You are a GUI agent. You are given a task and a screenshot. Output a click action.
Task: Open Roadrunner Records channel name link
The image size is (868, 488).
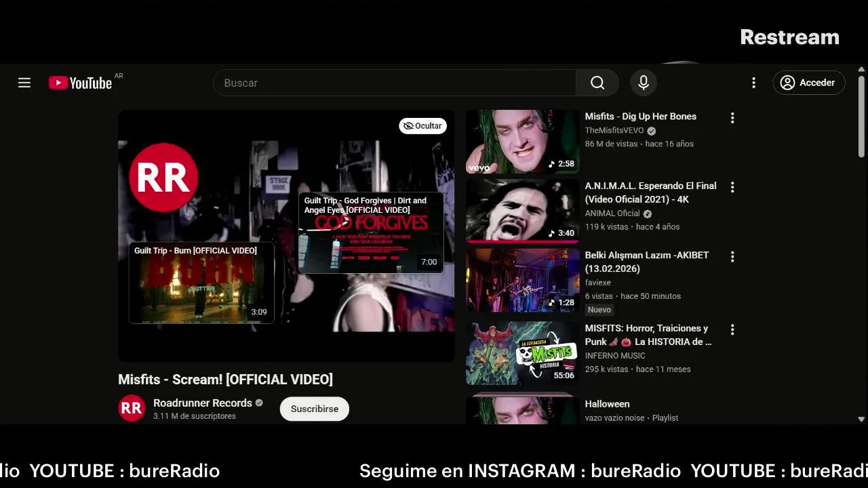point(203,403)
